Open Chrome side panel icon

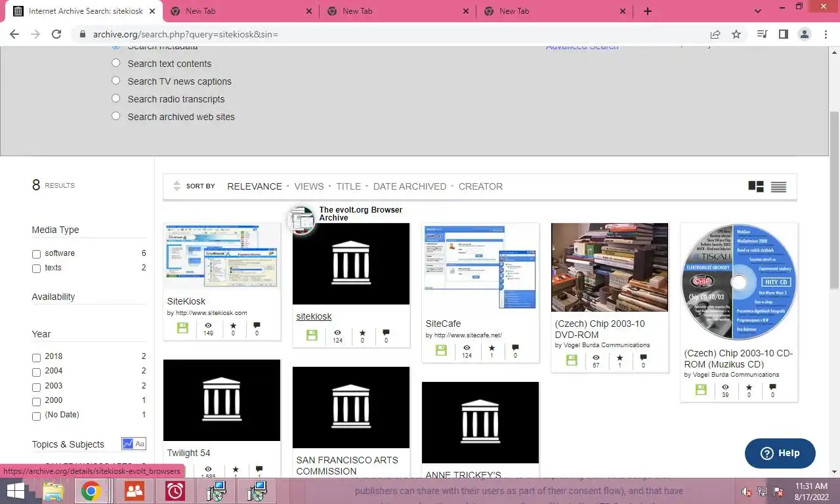click(783, 34)
